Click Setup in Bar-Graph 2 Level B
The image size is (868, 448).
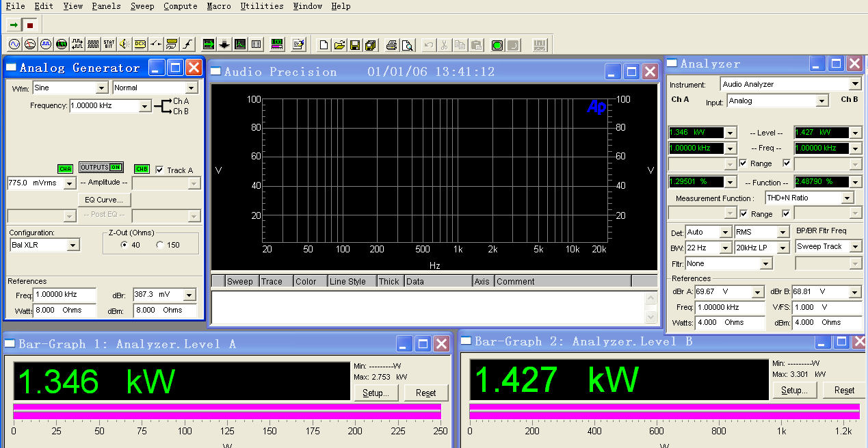coord(794,390)
